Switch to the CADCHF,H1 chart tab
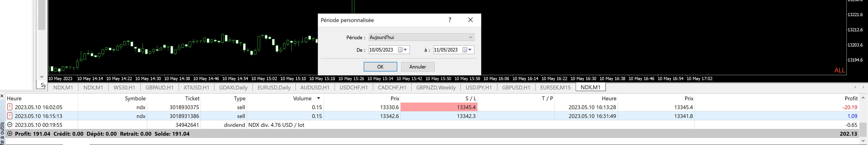Image resolution: width=868 pixels, height=145 pixels. (x=392, y=87)
